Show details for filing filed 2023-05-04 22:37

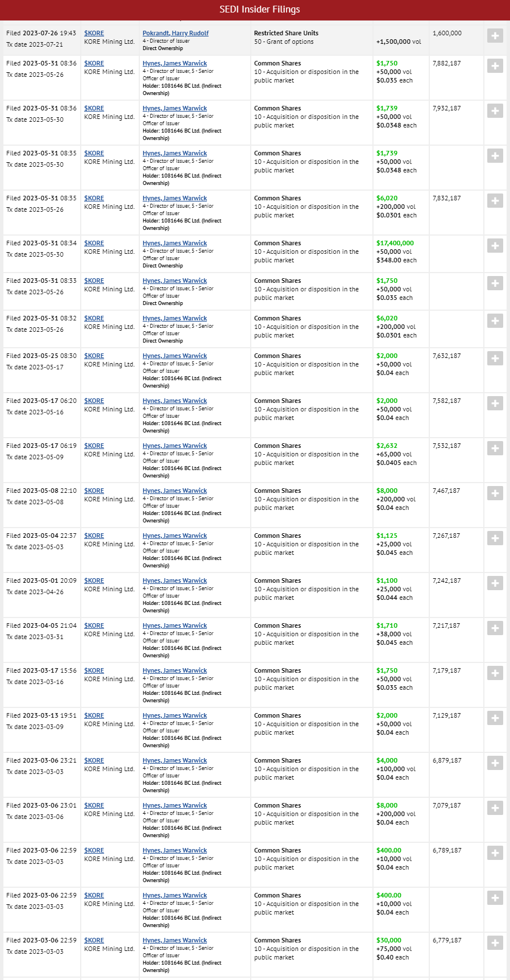[495, 538]
